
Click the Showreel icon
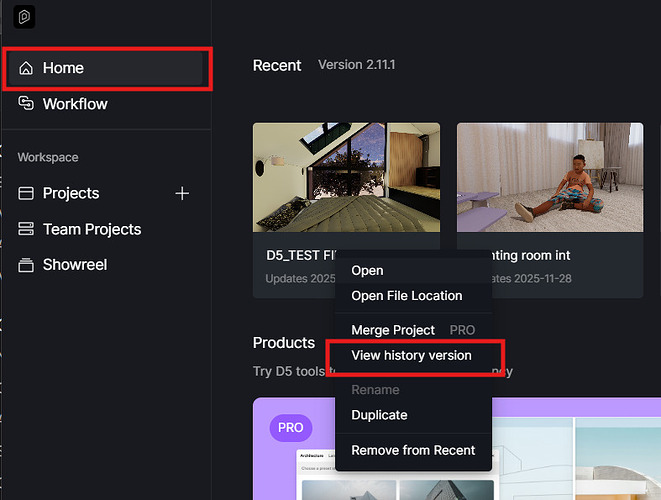pos(27,265)
